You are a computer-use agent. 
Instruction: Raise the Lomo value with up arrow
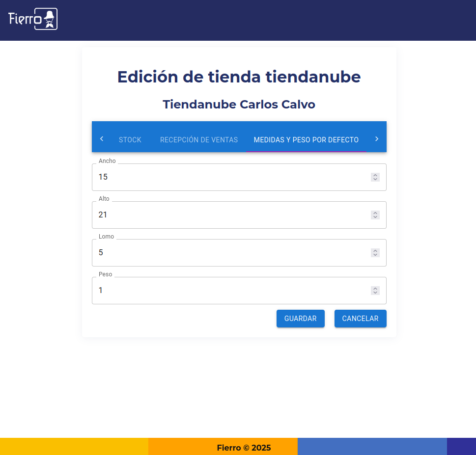[375, 251]
